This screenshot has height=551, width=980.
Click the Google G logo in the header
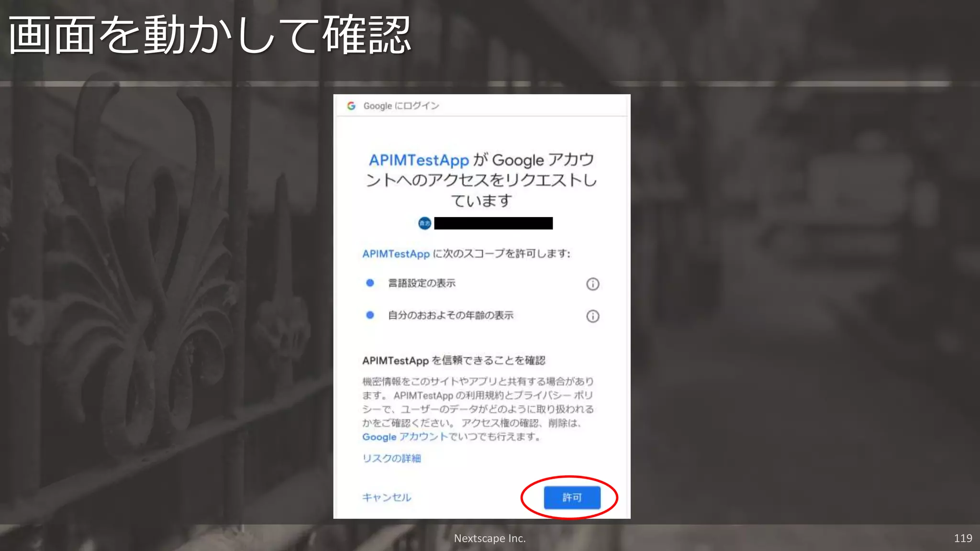[x=351, y=106]
